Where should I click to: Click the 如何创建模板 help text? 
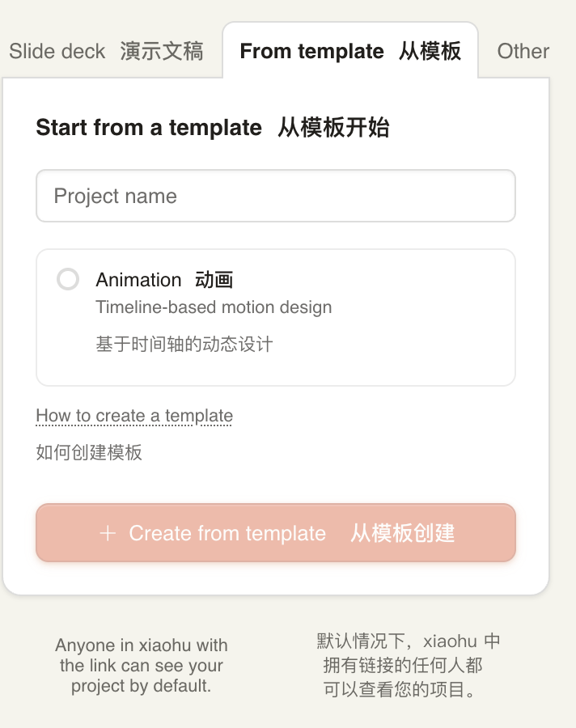(x=89, y=453)
